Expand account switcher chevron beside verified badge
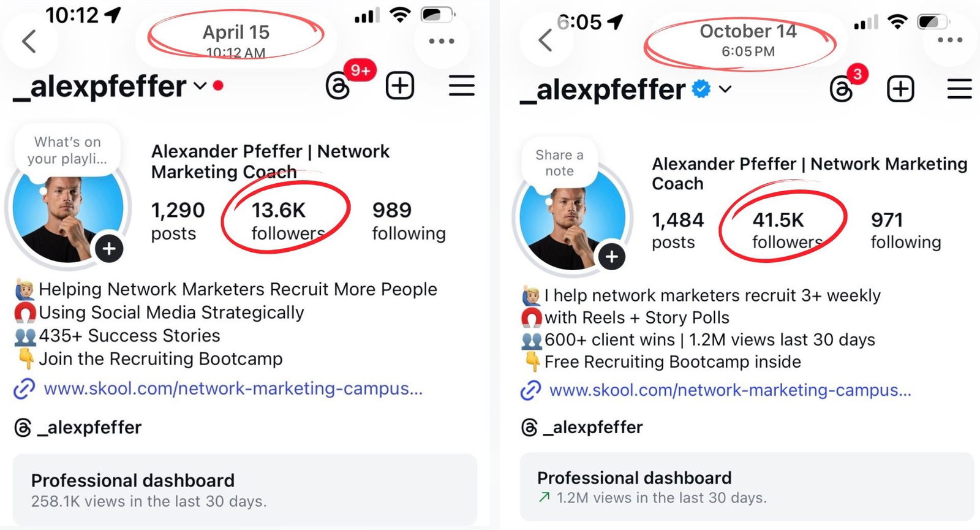 point(725,89)
